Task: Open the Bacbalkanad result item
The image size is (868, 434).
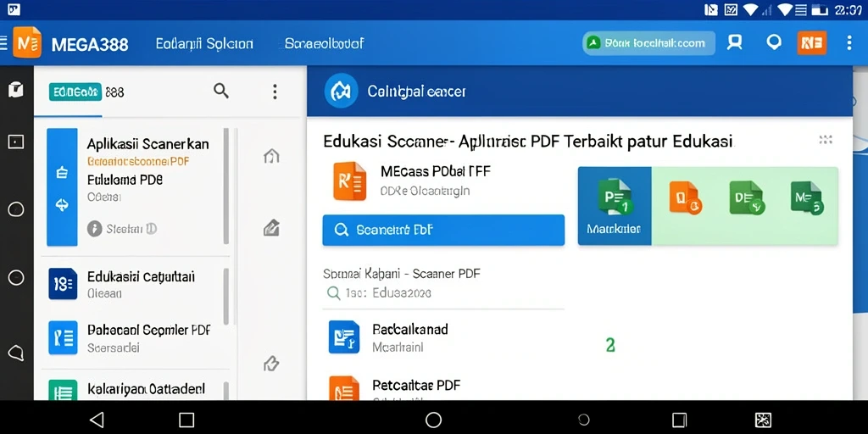Action: point(443,337)
